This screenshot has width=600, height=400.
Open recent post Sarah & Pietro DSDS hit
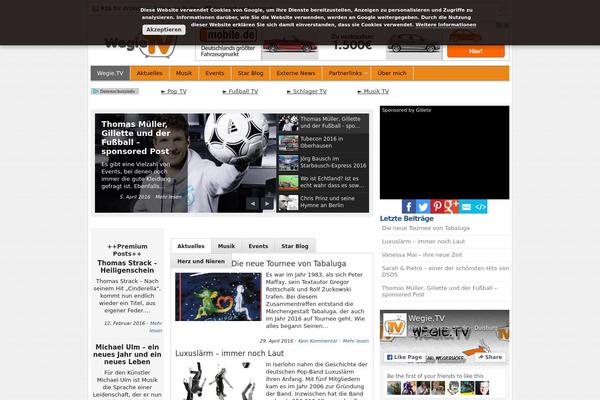[445, 271]
